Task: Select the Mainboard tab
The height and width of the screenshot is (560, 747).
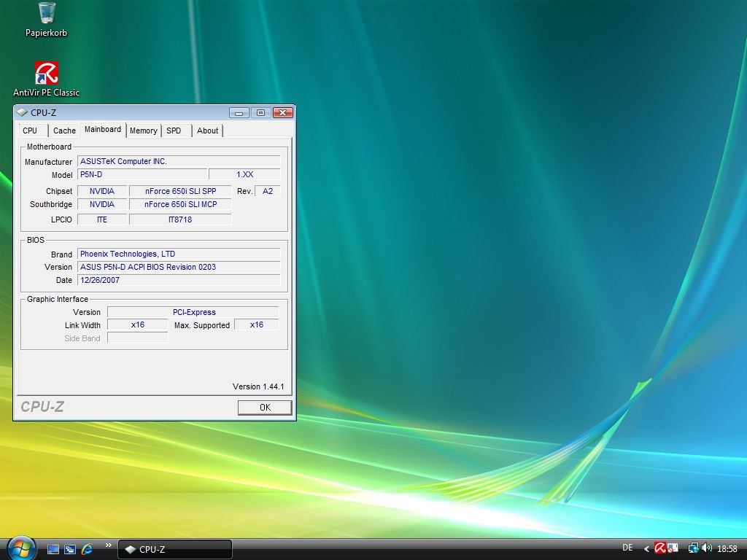Action: pyautogui.click(x=102, y=130)
